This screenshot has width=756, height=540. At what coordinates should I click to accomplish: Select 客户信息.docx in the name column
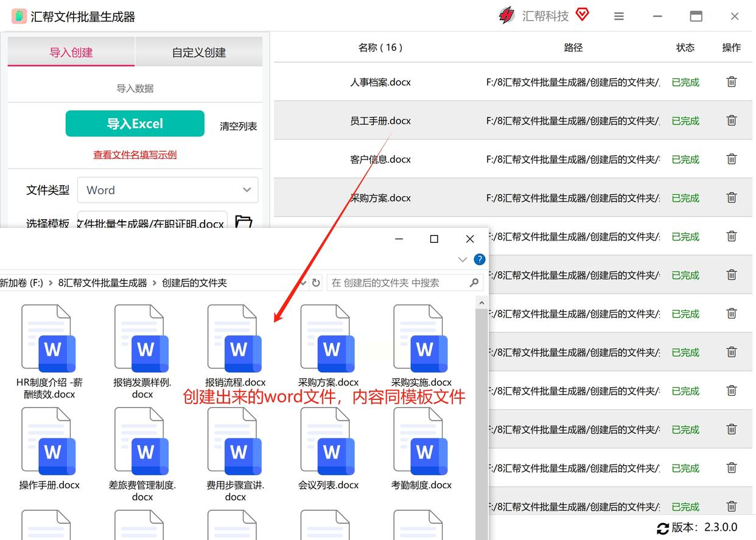click(x=380, y=160)
